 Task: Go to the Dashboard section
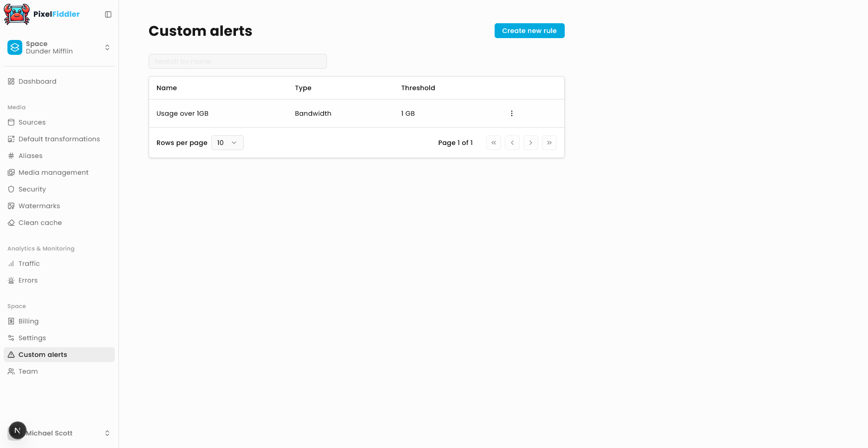point(37,81)
